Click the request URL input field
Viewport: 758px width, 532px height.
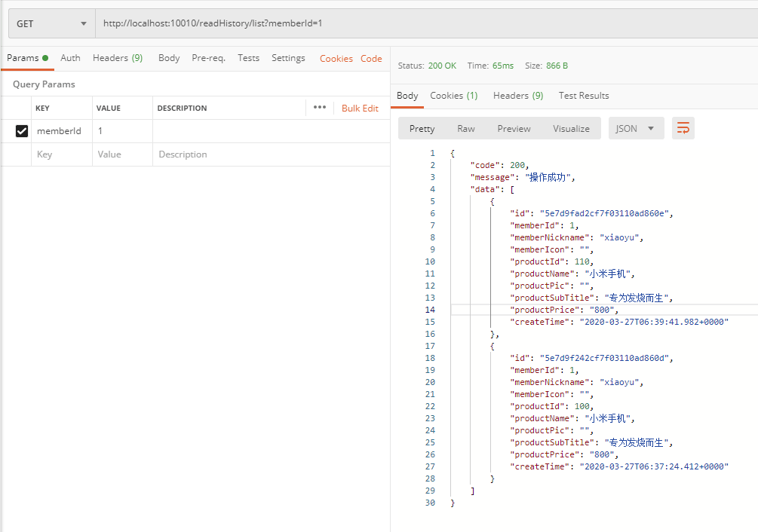[422, 23]
